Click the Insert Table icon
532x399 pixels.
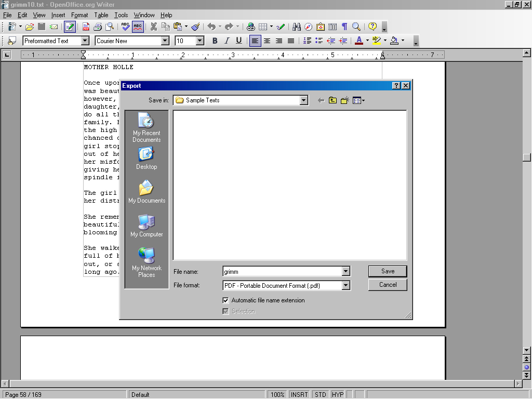tap(263, 26)
